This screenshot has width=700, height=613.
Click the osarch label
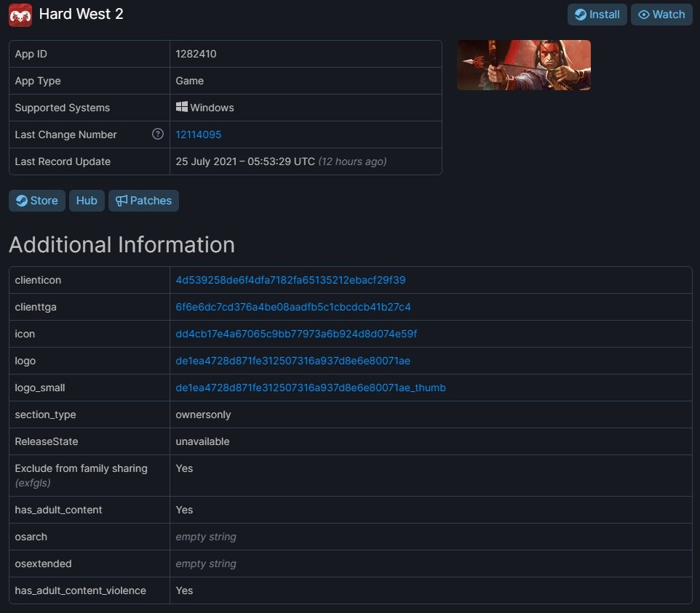[31, 537]
